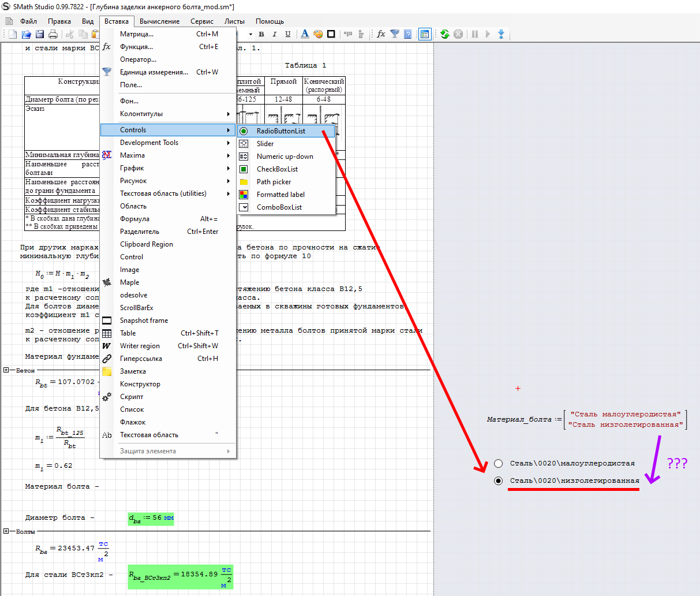Image resolution: width=700 pixels, height=596 pixels.
Task: Toggle Bold text formatting
Action: coord(261,35)
